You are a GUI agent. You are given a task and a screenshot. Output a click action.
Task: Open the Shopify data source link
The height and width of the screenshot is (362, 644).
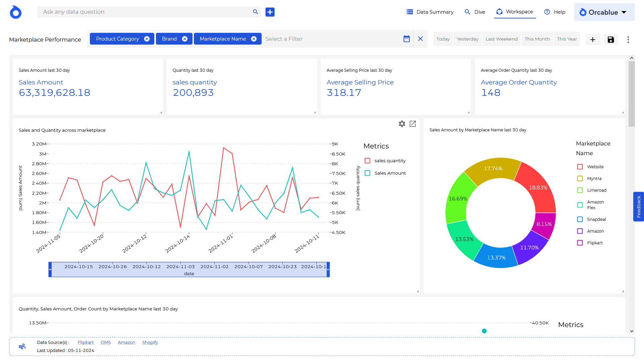[x=150, y=343]
